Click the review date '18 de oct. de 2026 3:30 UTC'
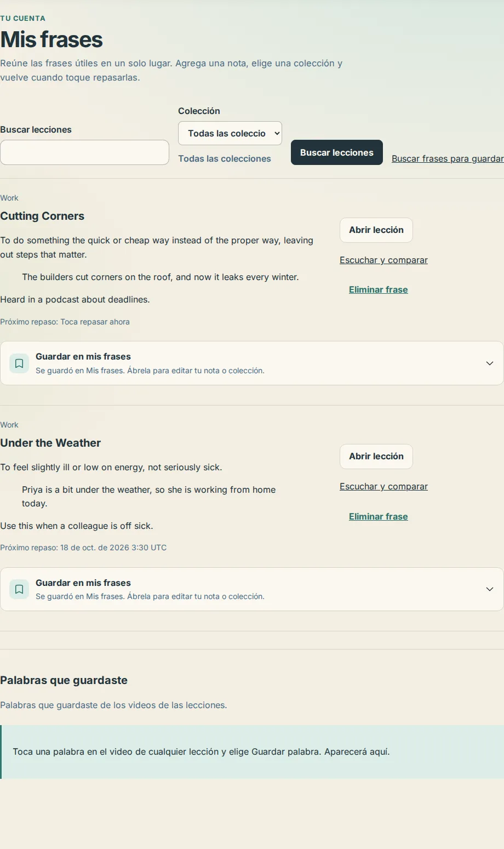The height and width of the screenshot is (849, 504). click(113, 548)
